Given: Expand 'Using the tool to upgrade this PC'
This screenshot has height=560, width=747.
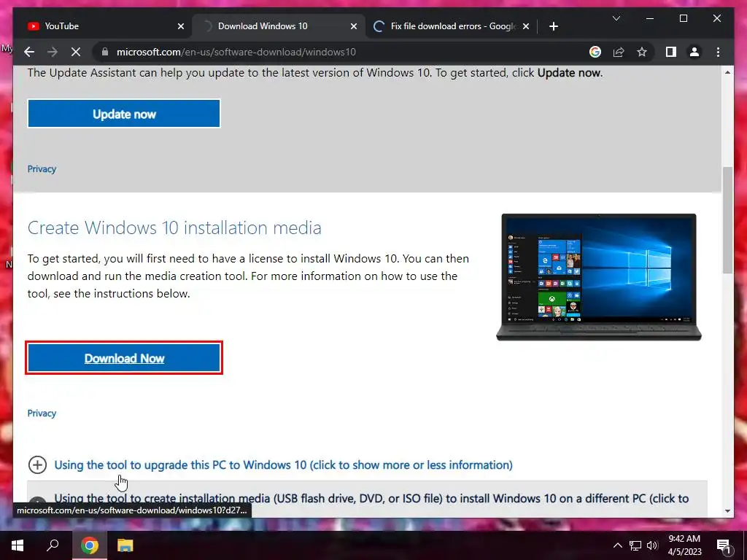Looking at the screenshot, I should point(38,464).
